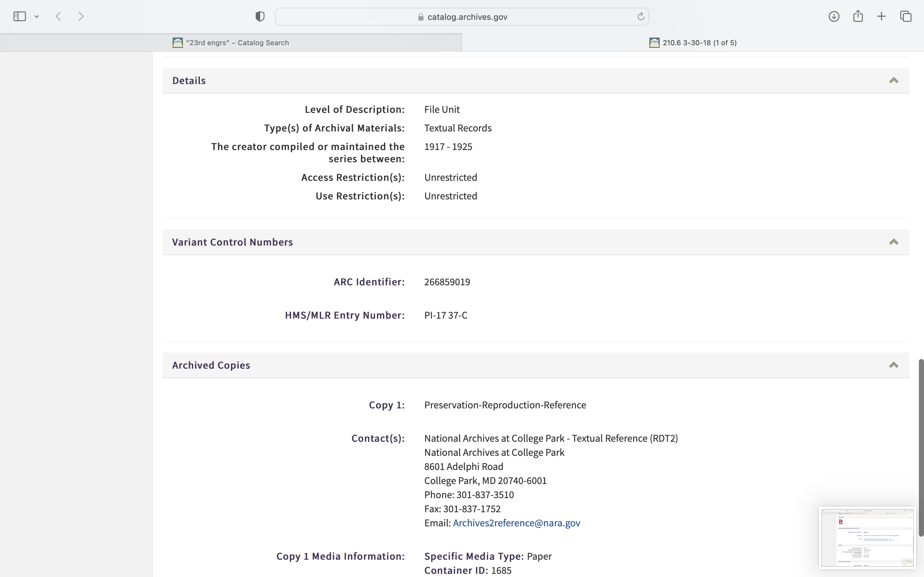This screenshot has width=924, height=577.
Task: Open the privacy shield report icon
Action: pos(260,16)
